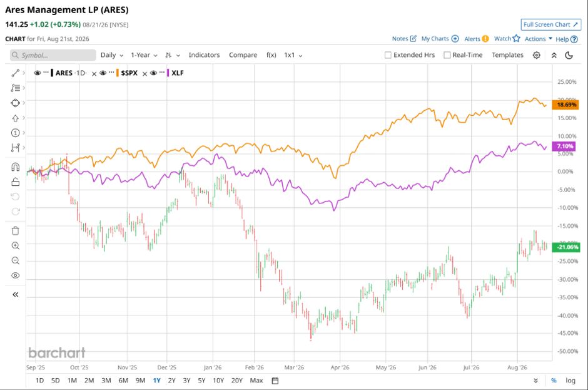This screenshot has width=588, height=390.
Task: Open the 1-Year period dropdown
Action: (x=144, y=55)
